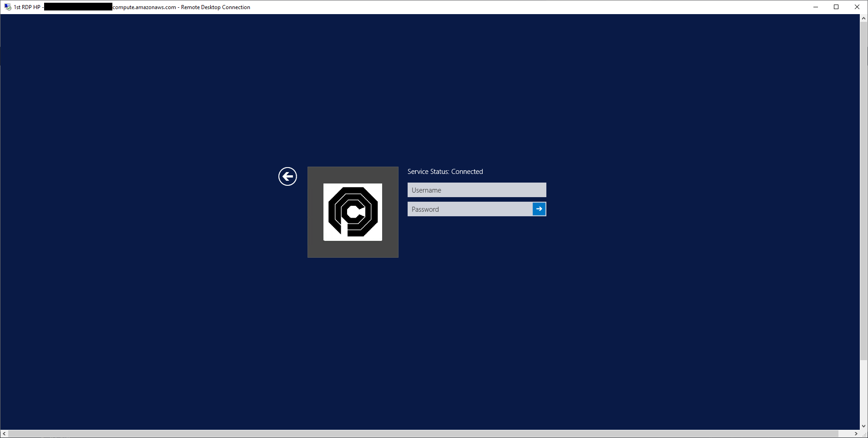This screenshot has width=868, height=438.
Task: Click the horizontal scrollbar left arrow
Action: (4, 434)
